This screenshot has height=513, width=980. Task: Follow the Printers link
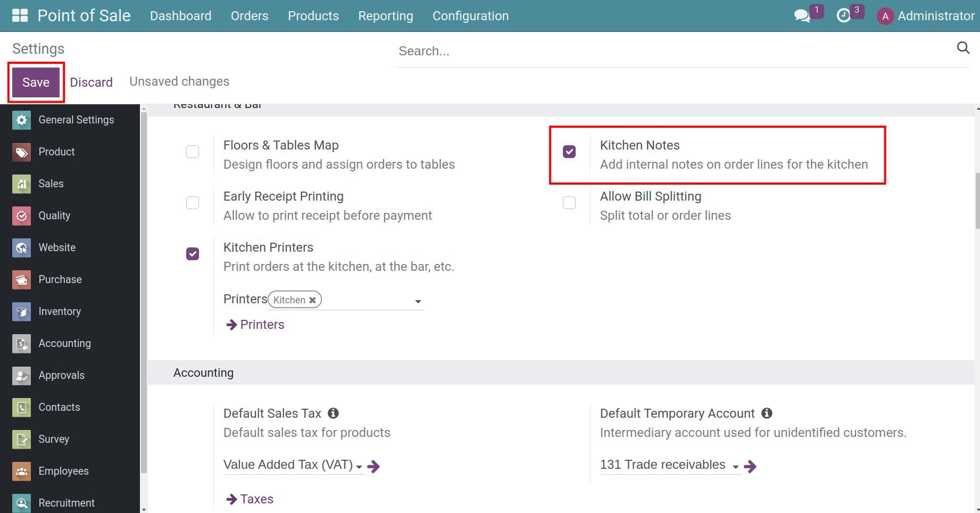pyautogui.click(x=255, y=325)
